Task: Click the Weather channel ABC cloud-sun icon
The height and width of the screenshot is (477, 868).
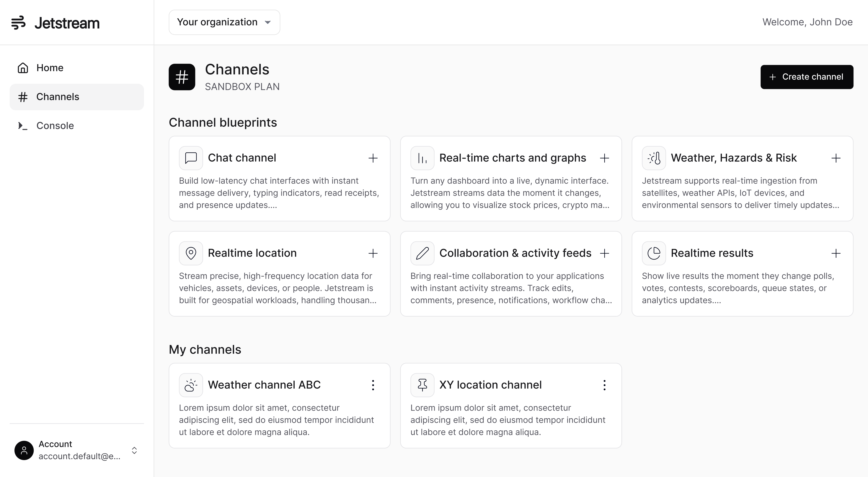Action: [191, 385]
